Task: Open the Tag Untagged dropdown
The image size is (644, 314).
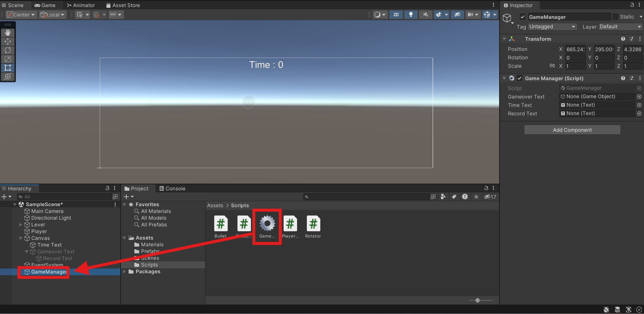Action: 552,27
